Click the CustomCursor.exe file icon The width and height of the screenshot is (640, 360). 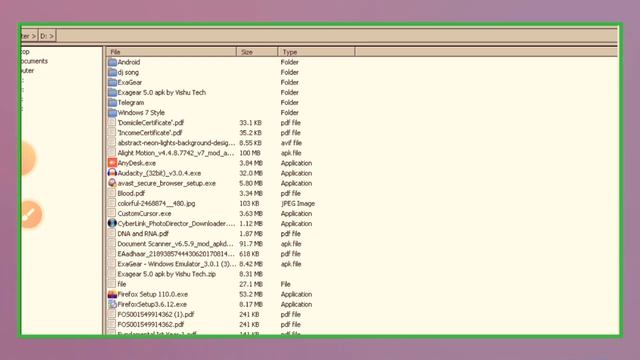click(x=112, y=213)
